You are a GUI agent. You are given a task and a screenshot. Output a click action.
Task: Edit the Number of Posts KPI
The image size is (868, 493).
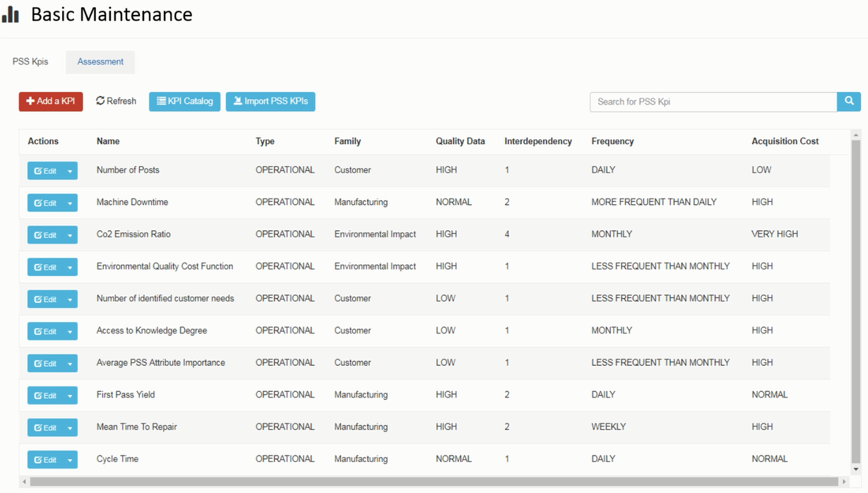(x=45, y=171)
